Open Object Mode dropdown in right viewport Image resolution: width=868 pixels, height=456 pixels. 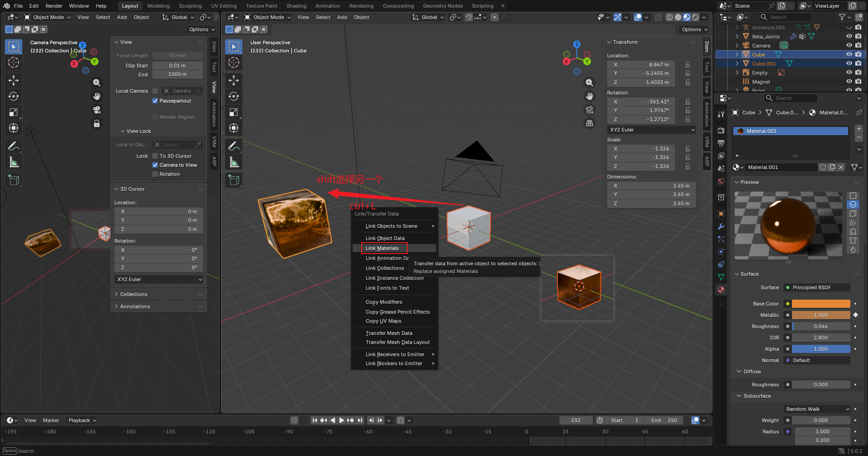pos(268,17)
